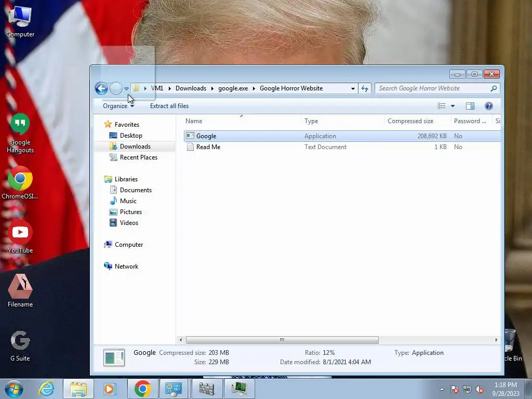Image resolution: width=532 pixels, height=399 pixels.
Task: Click the folder icon in address bar
Action: [136, 88]
